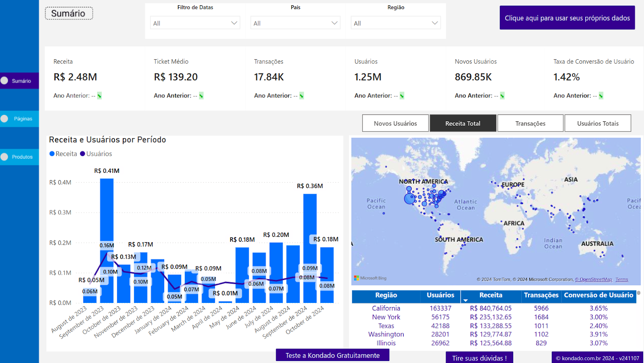The width and height of the screenshot is (644, 363).
Task: Click 'Clique aqui para usar seus próprios dados'
Action: 567,18
